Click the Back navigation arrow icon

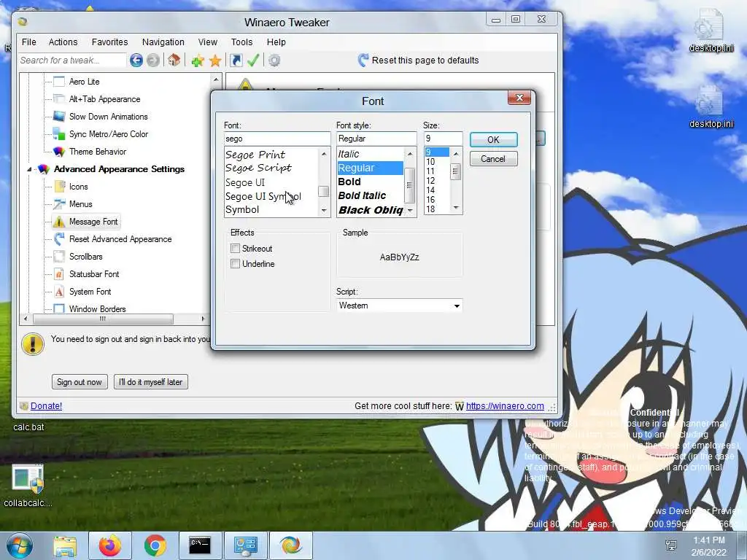pyautogui.click(x=136, y=61)
